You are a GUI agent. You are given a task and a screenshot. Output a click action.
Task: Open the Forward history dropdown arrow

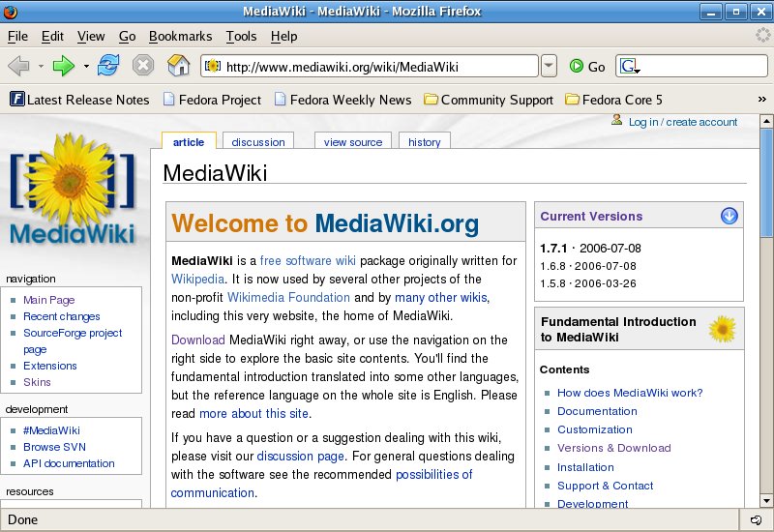[x=86, y=66]
